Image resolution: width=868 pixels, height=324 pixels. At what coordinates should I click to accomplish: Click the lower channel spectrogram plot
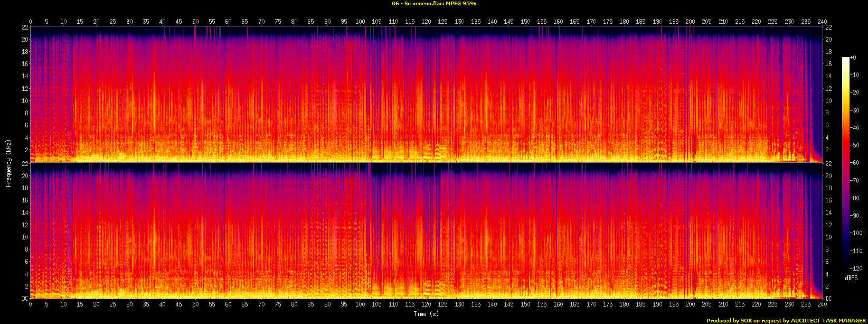pyautogui.click(x=426, y=230)
